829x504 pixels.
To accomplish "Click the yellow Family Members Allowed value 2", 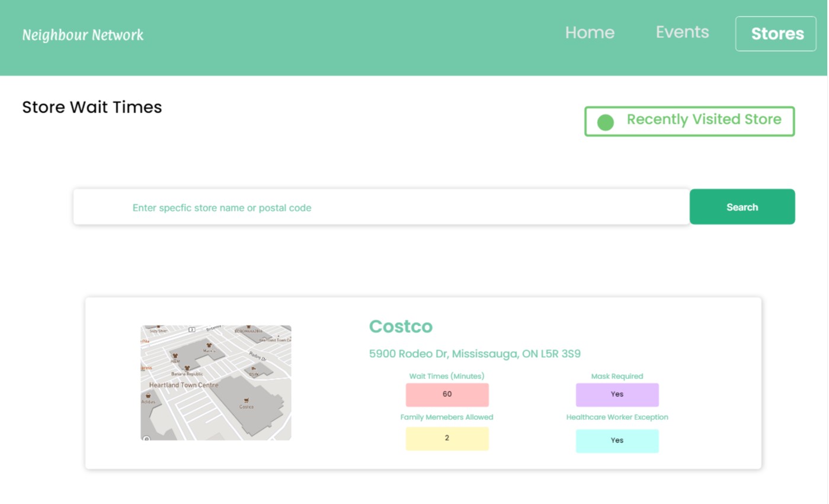I will tap(447, 438).
